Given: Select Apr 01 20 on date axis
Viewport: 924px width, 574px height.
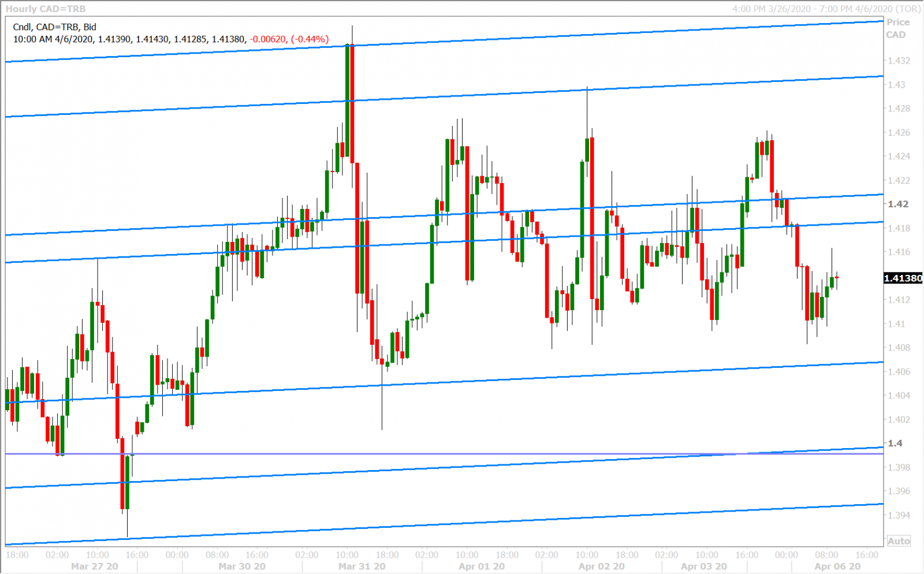Looking at the screenshot, I should [x=482, y=566].
